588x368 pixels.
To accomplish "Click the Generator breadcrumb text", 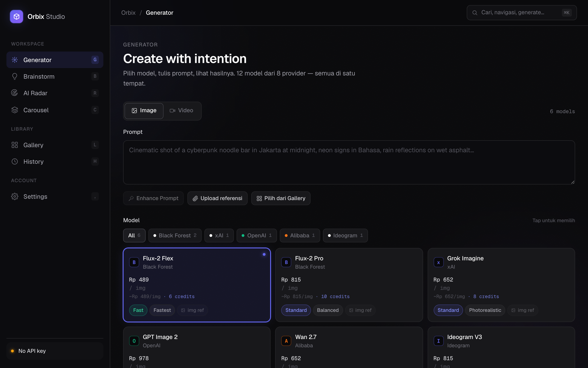I will coord(159,13).
